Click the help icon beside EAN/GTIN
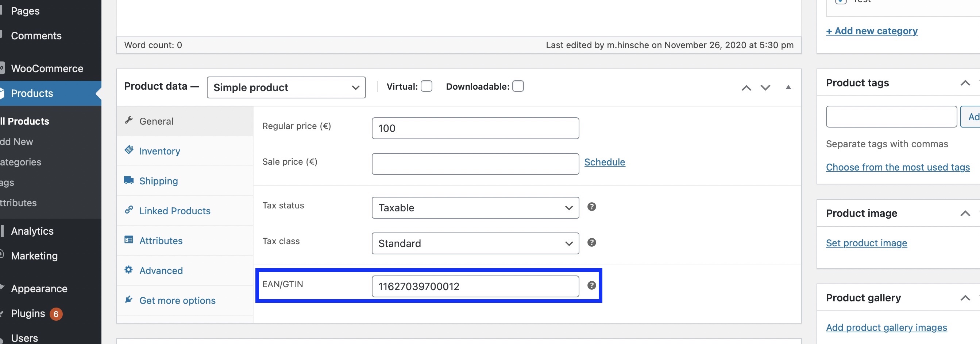This screenshot has height=344, width=980. (591, 285)
